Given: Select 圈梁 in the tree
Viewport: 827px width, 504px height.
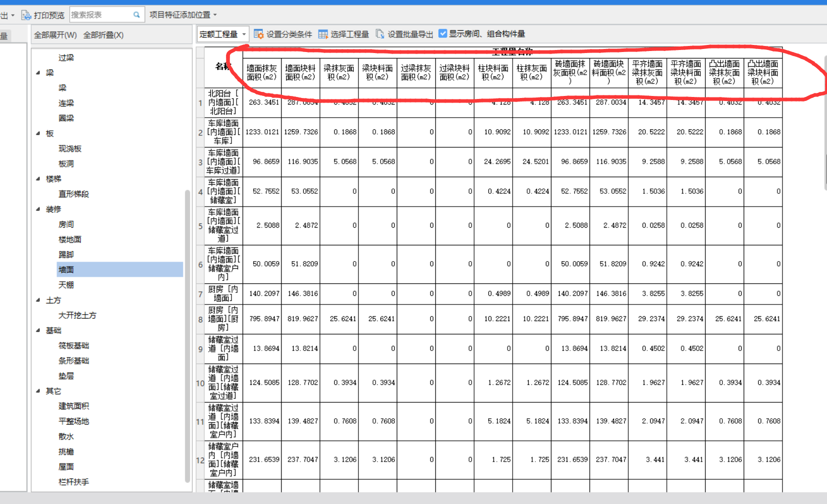Looking at the screenshot, I should [66, 118].
